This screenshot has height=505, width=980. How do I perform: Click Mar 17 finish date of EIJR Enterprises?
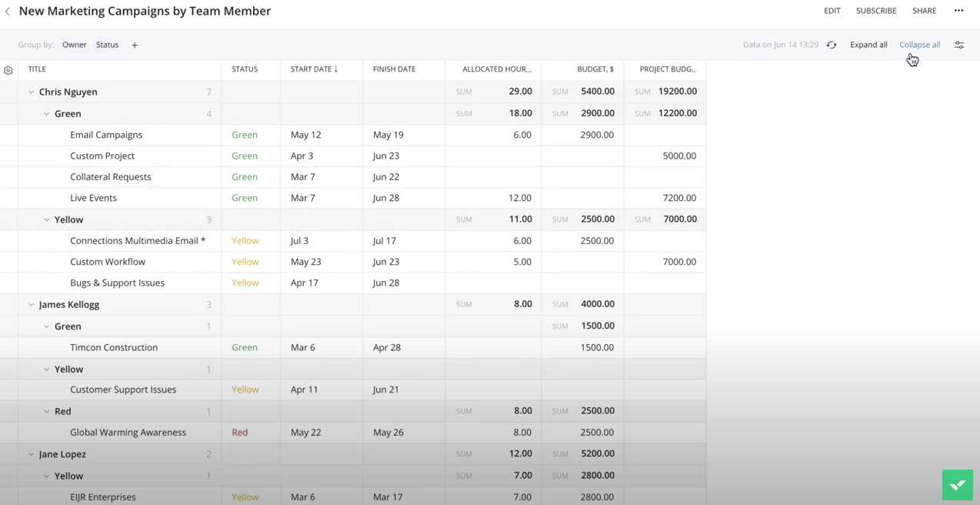tap(388, 497)
